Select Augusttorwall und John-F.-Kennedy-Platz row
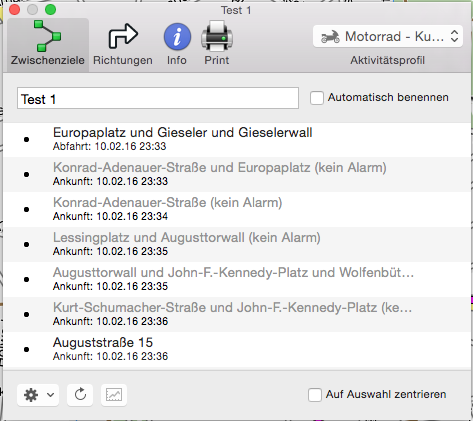Viewport: 473px width, 421px height. tap(237, 279)
